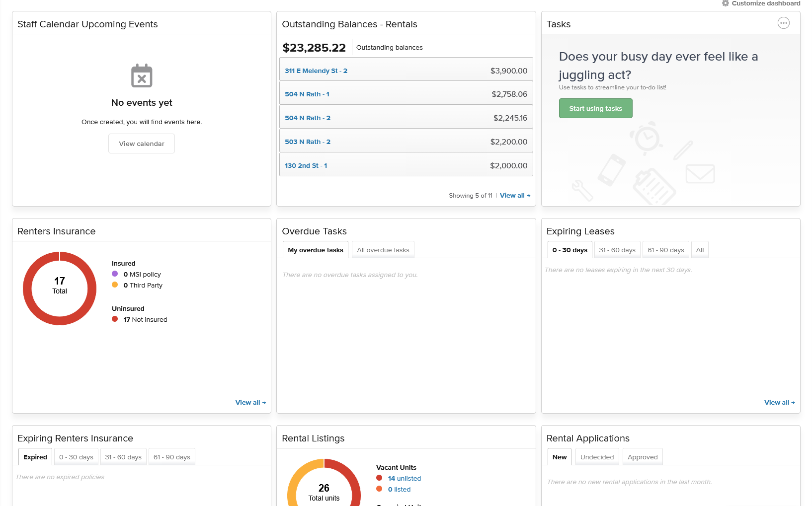Click the 17 Not insured label
Screen dimensions: 812x506
coord(145,319)
